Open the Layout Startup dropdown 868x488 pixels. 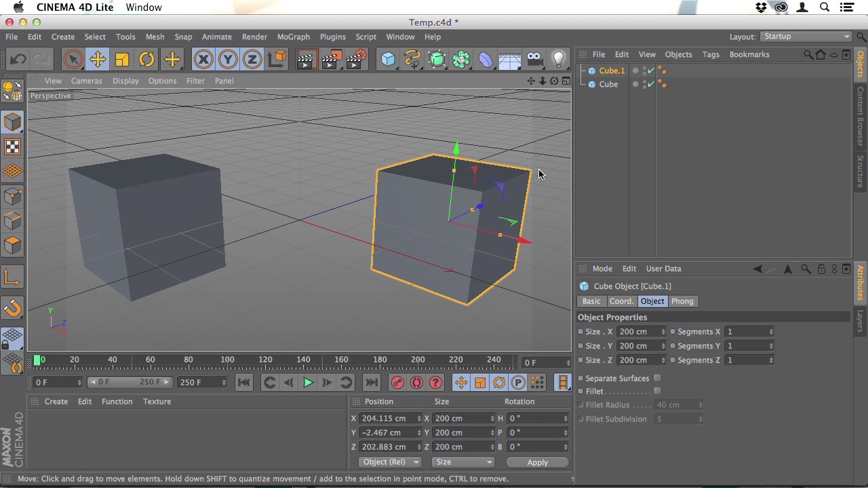806,37
